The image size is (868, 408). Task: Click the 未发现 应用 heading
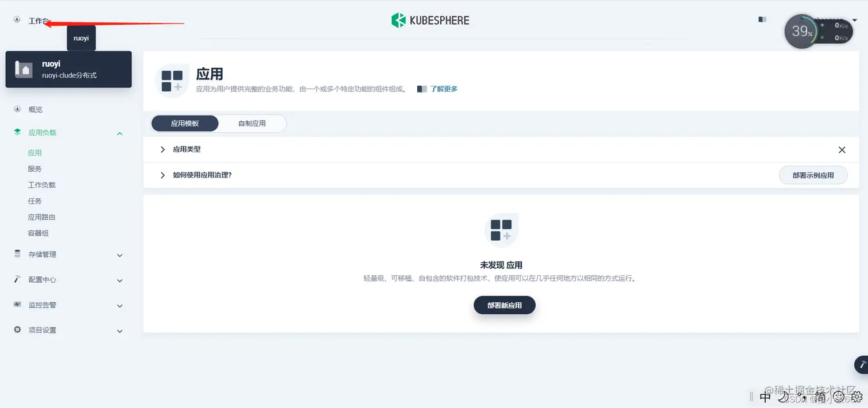501,265
